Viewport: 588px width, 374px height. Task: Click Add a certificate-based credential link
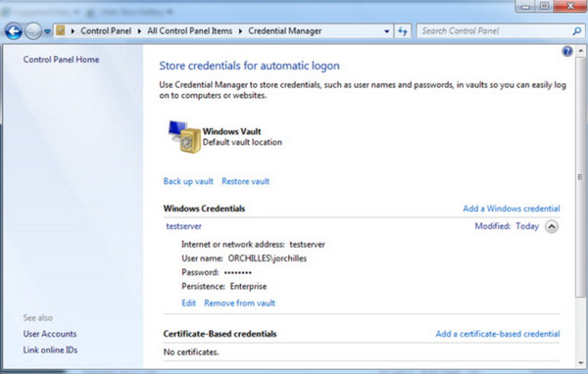498,334
